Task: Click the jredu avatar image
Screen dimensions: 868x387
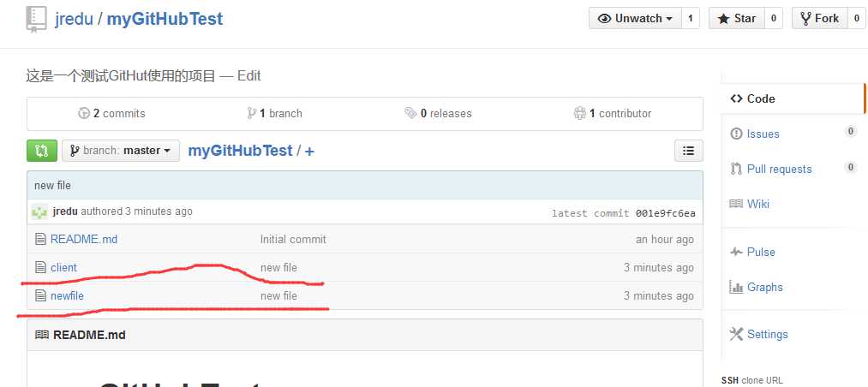Action: [x=40, y=211]
